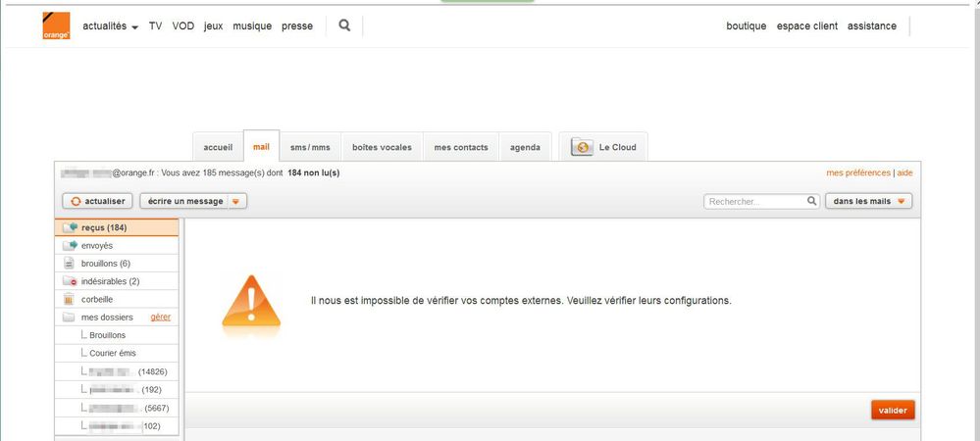Open the subfolder with 5667 messages
This screenshot has height=441, width=980.
click(x=117, y=408)
